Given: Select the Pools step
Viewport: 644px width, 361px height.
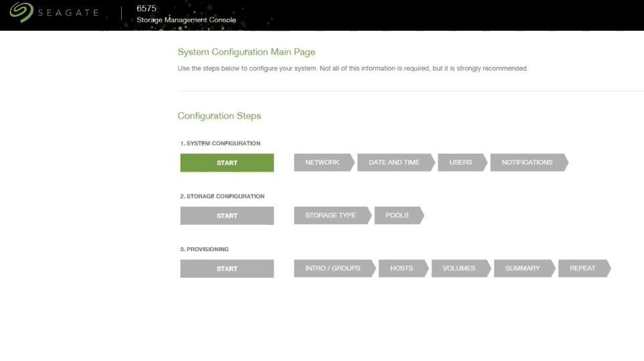Looking at the screenshot, I should click(x=399, y=215).
